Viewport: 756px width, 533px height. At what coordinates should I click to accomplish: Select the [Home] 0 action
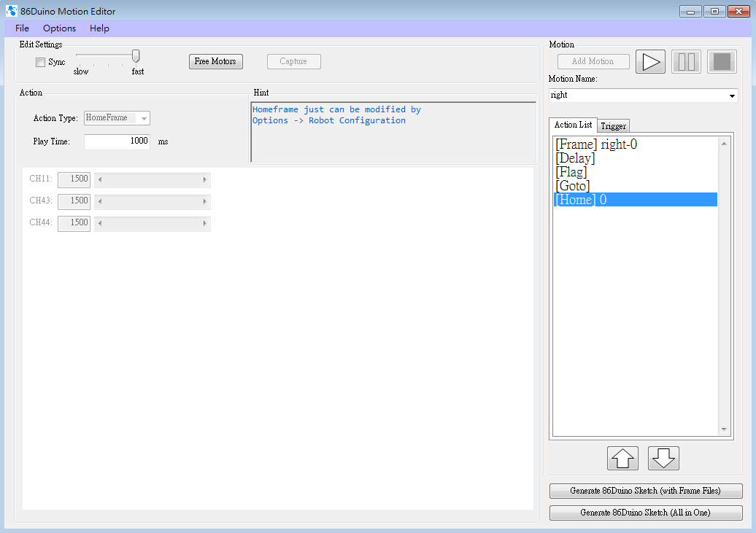635,200
